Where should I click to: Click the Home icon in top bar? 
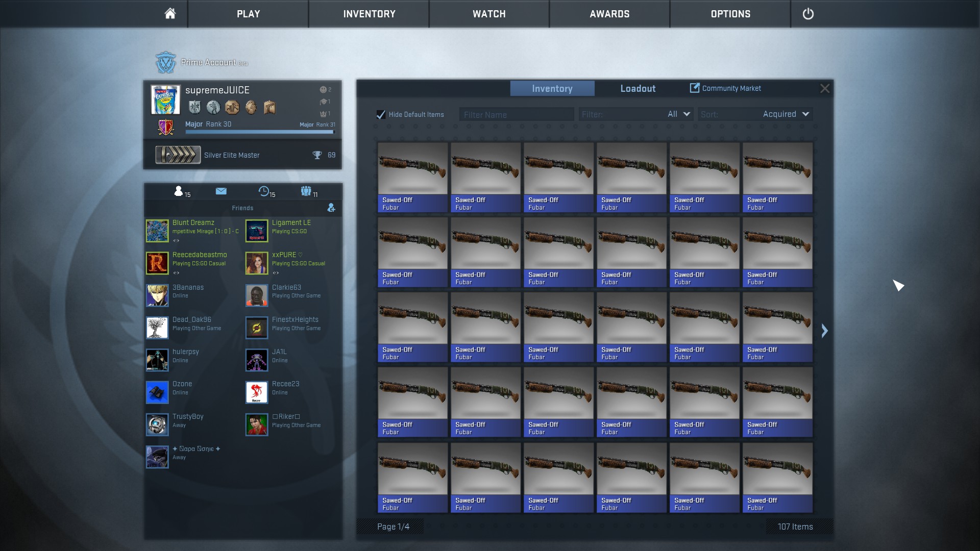[170, 14]
